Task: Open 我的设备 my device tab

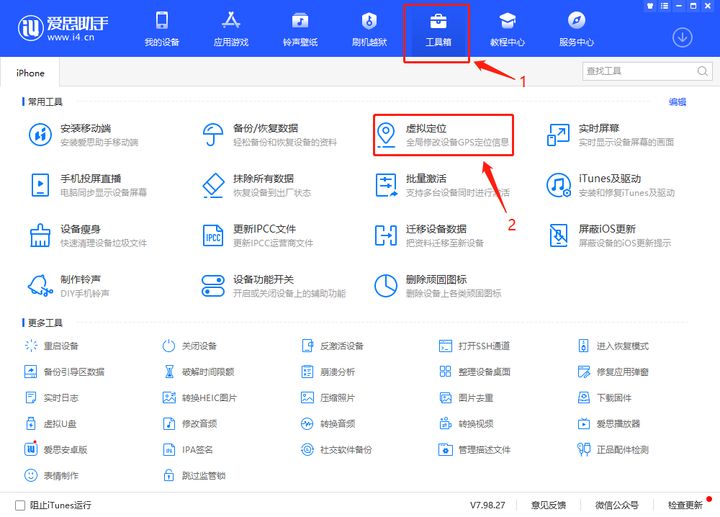Action: [x=161, y=30]
